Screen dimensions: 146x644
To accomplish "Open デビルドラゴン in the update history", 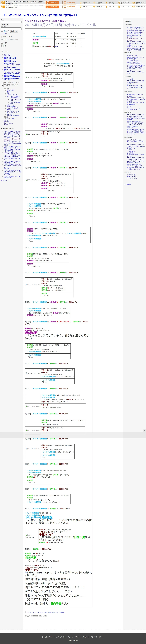I will click(x=131, y=175).
